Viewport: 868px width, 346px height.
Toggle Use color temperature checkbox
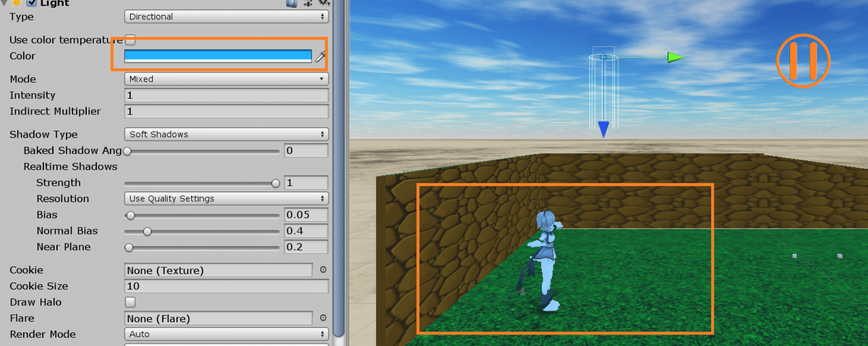130,39
